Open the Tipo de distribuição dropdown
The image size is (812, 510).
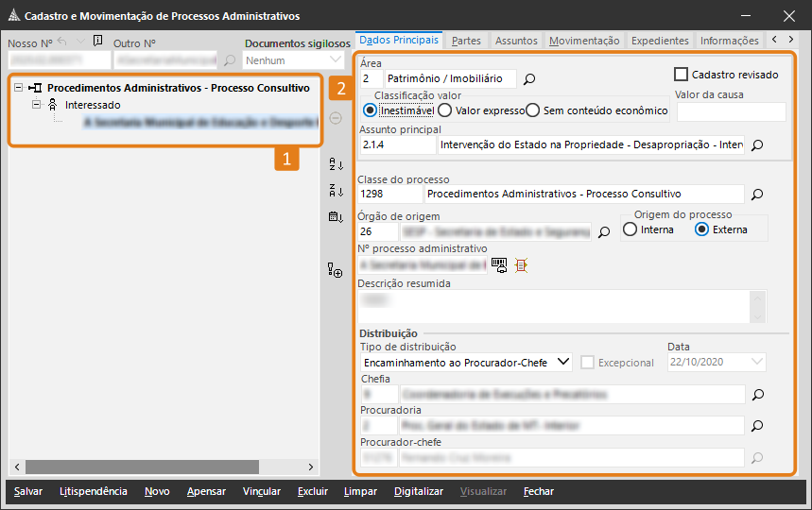(x=563, y=362)
